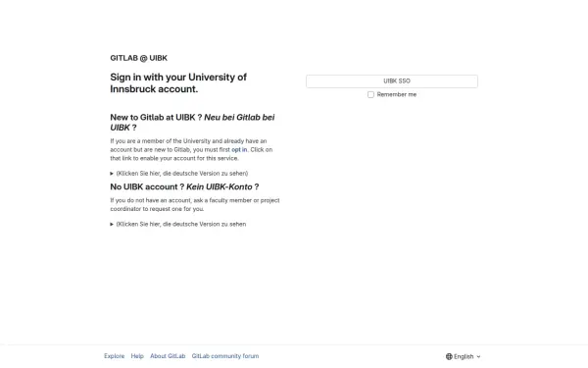Viewport: 588px width, 368px height.
Task: Open the English language dropdown
Action: coord(464,356)
